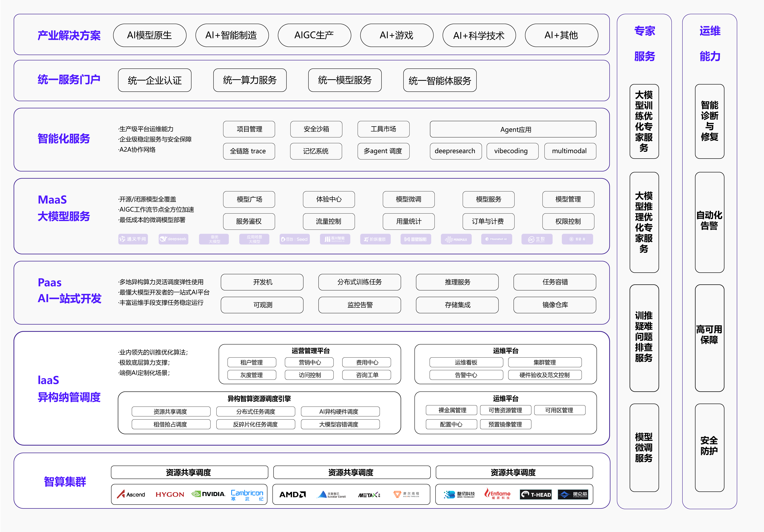764x532 pixels.
Task: Select the 垂类大模型 badge
Action: (214, 239)
